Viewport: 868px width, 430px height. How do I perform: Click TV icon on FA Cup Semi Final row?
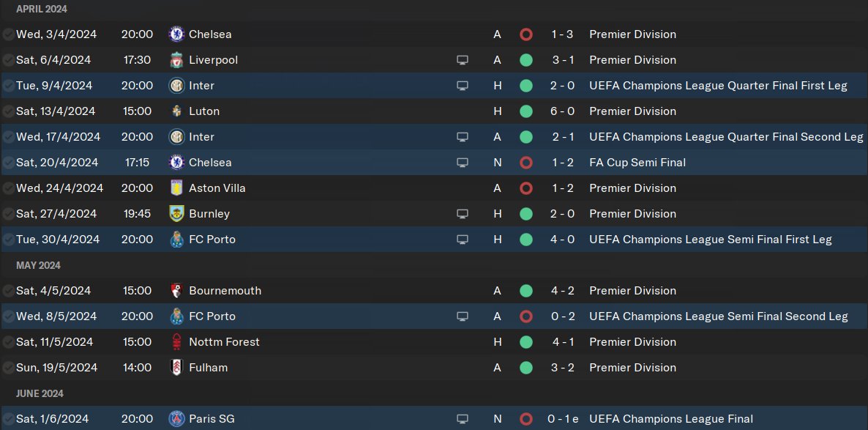point(462,163)
